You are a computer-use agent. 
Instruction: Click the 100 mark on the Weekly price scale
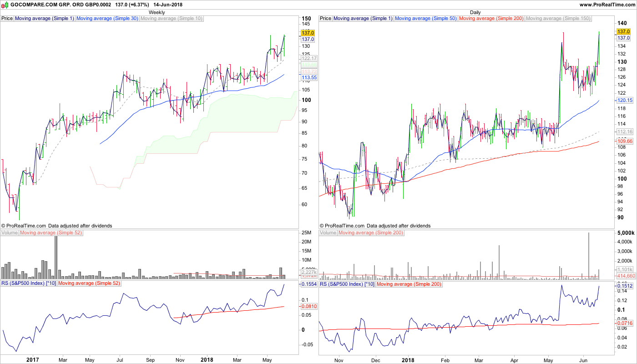click(x=307, y=101)
